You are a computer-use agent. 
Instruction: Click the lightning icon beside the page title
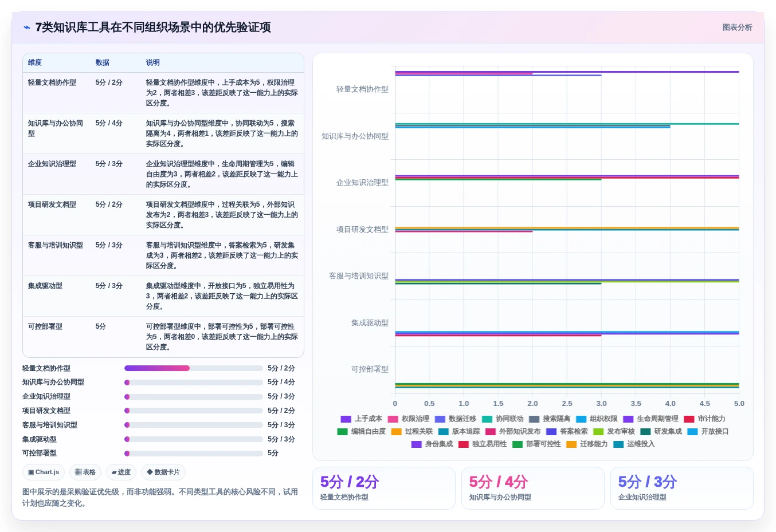click(26, 27)
